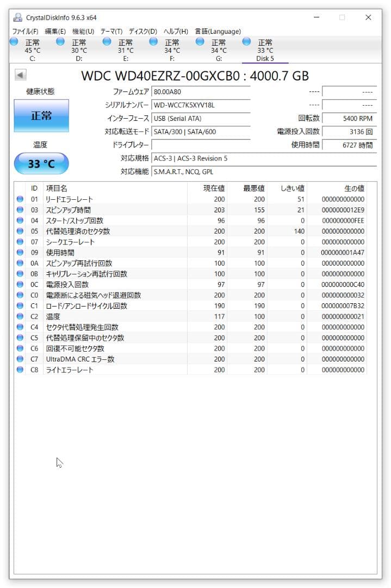Click the 生の値 column header

337,188
